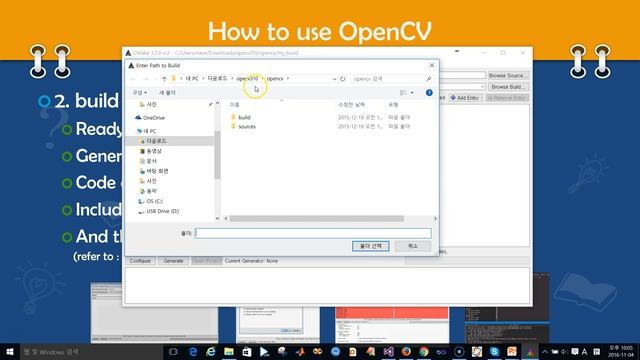Click Add Entry in CMake window

tap(465, 98)
